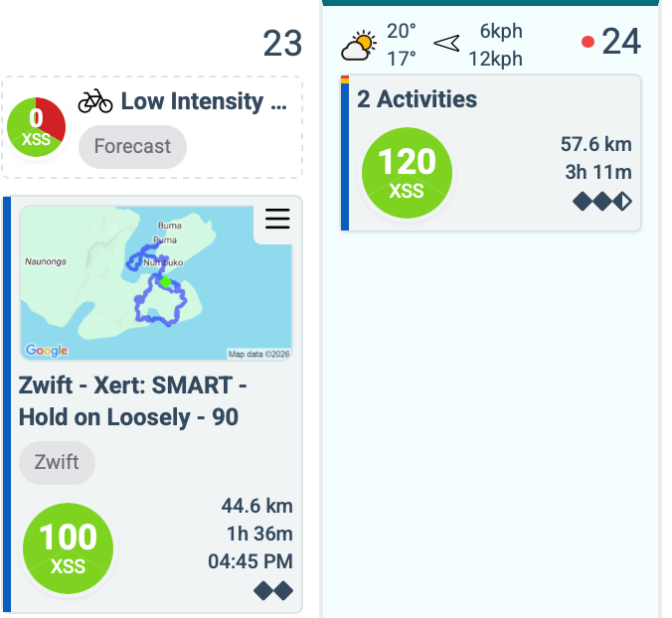Open the hamburger menu on the map

(277, 221)
